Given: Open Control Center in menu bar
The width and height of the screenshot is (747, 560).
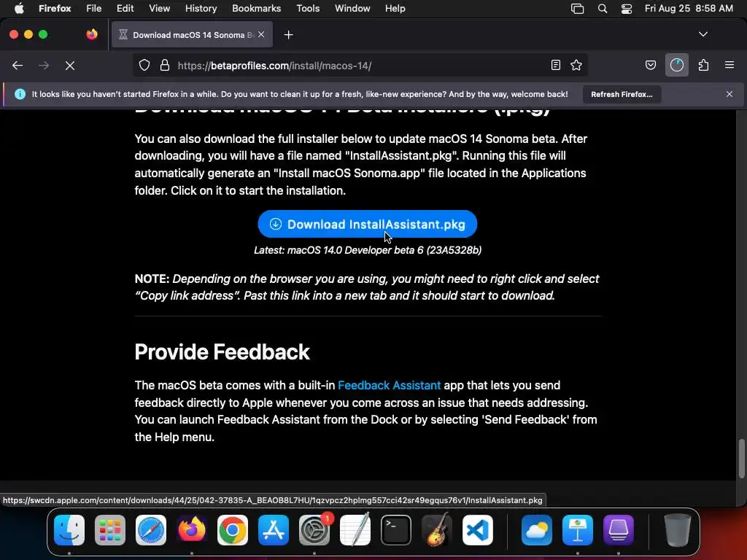Looking at the screenshot, I should tap(627, 8).
